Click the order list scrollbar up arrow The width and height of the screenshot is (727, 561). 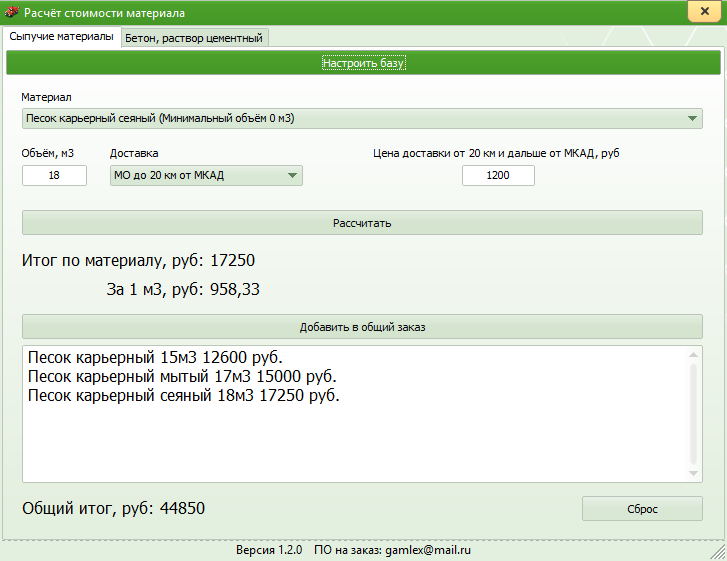[x=694, y=355]
